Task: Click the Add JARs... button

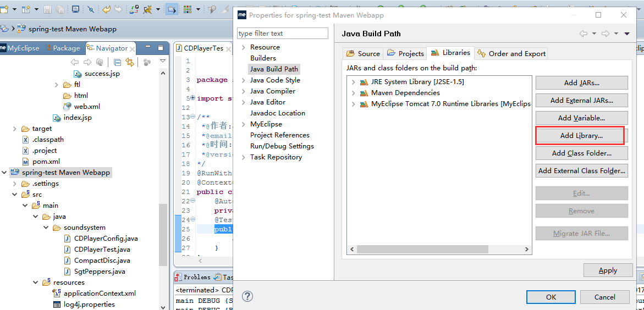Action: click(581, 82)
